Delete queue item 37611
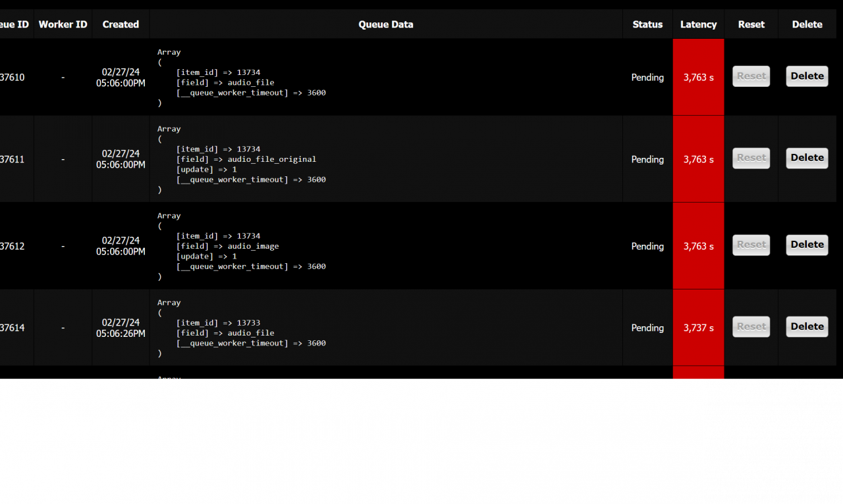Image resolution: width=843 pixels, height=504 pixels. 807,158
